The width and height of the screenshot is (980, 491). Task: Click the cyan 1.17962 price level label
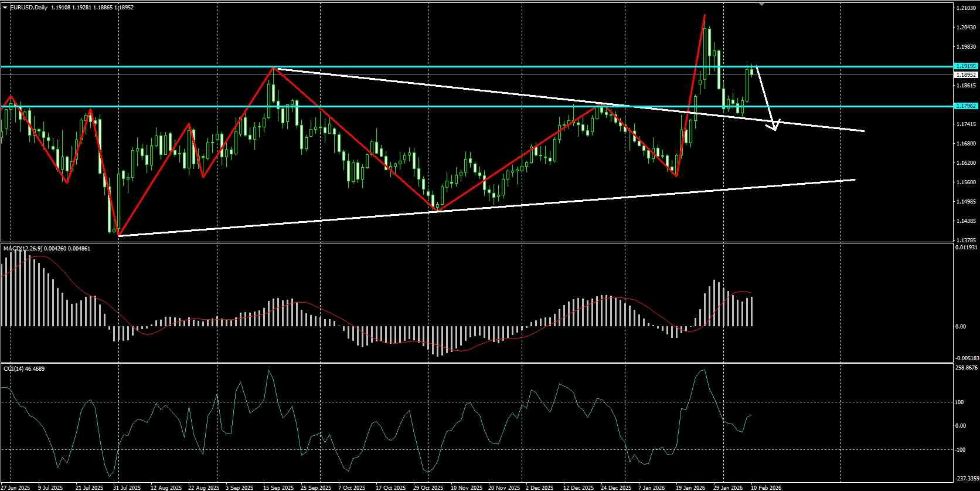[965, 106]
